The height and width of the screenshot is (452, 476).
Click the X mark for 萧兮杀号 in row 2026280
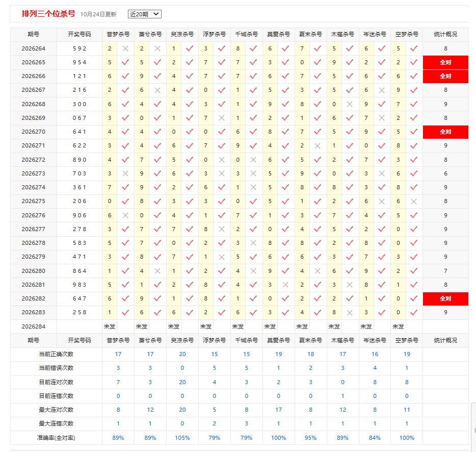pos(157,271)
